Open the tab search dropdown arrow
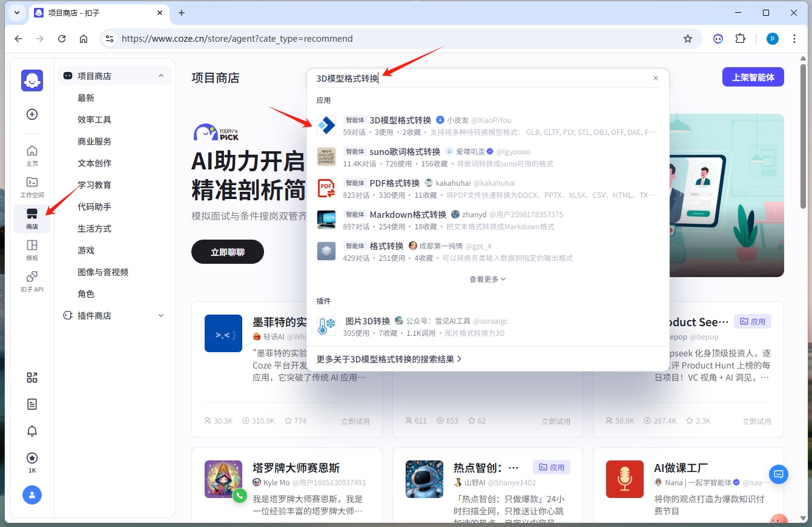The width and height of the screenshot is (812, 527). point(16,13)
